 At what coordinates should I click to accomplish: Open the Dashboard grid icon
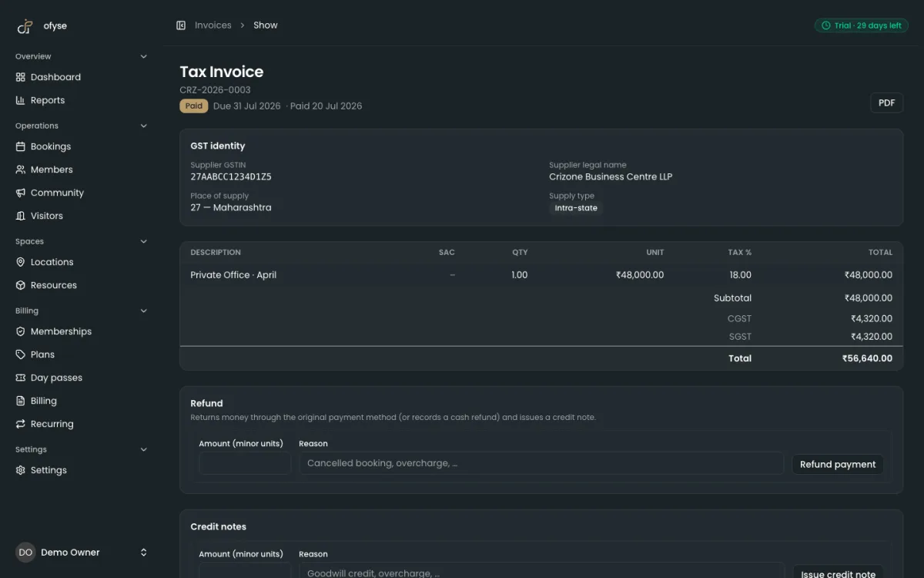click(x=21, y=77)
